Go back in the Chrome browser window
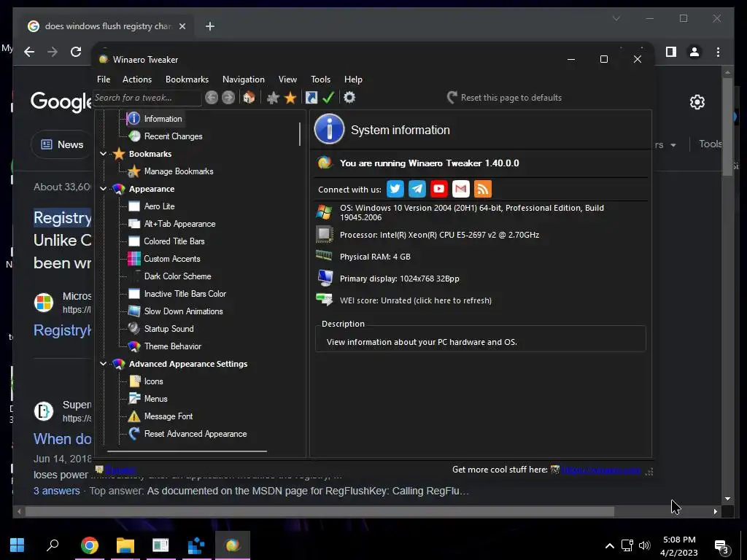Image resolution: width=747 pixels, height=560 pixels. point(29,52)
